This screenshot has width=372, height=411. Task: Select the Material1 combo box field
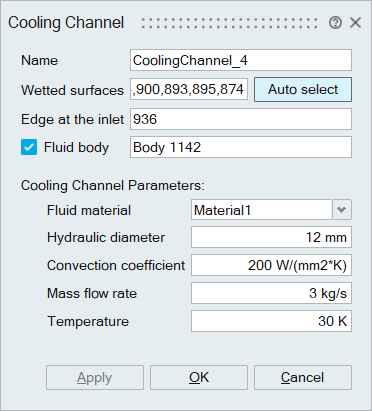tap(262, 210)
